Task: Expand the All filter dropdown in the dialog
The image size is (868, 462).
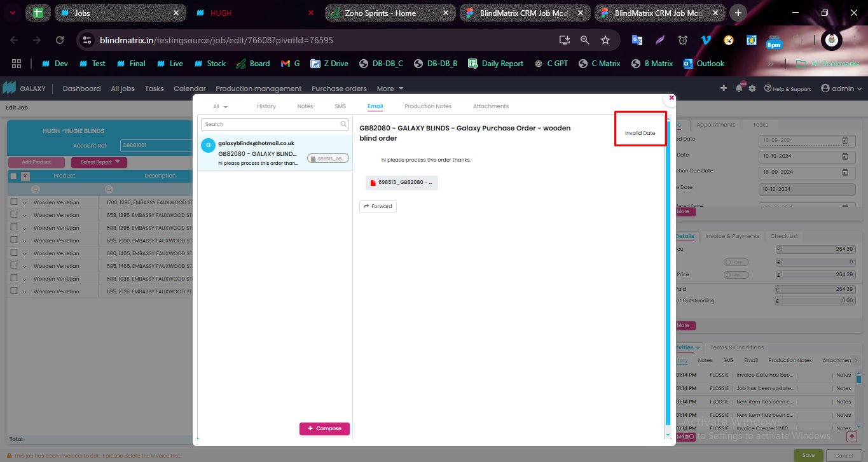Action: click(x=221, y=107)
